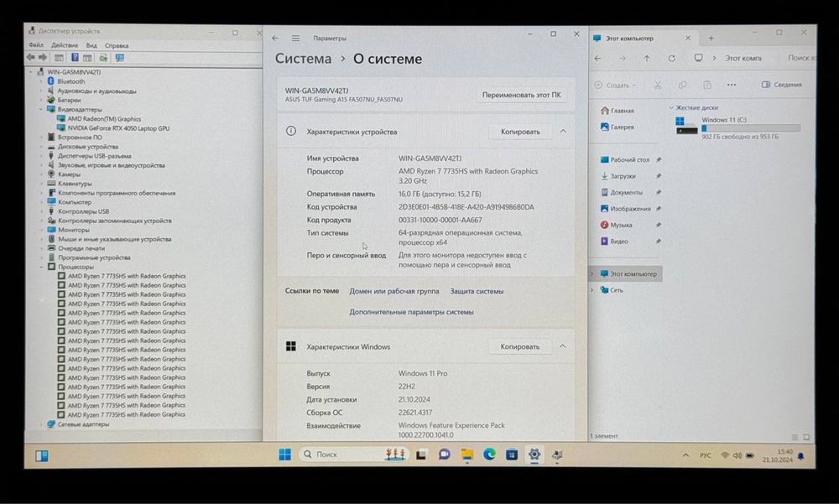This screenshot has height=504, width=839.
Task: Switch Explorer to large icons via status bar icon
Action: click(x=806, y=437)
